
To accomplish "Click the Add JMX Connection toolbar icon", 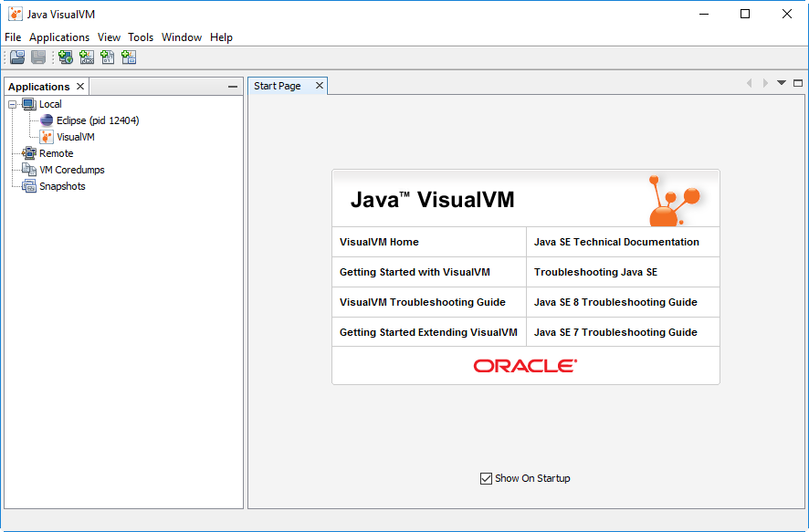I will click(x=87, y=57).
